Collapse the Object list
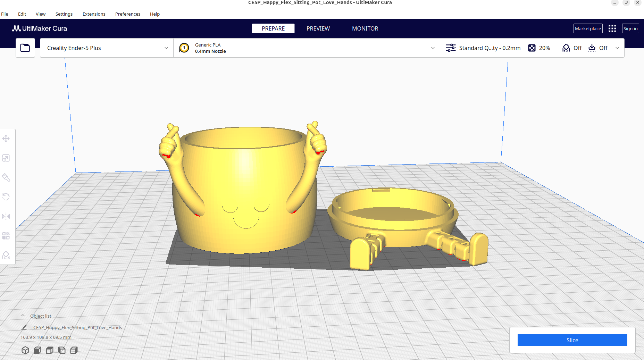Viewport: 644px width, 360px height. tap(23, 316)
